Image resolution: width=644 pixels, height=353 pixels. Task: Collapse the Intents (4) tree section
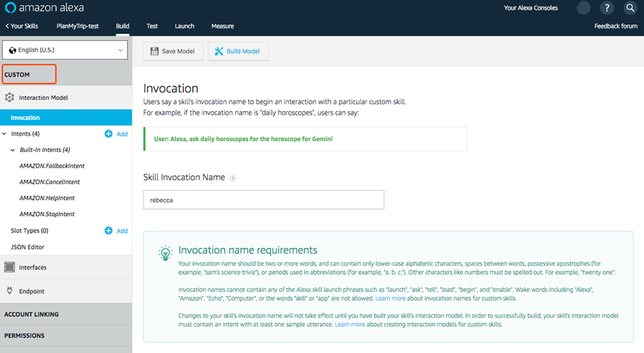pyautogui.click(x=5, y=134)
